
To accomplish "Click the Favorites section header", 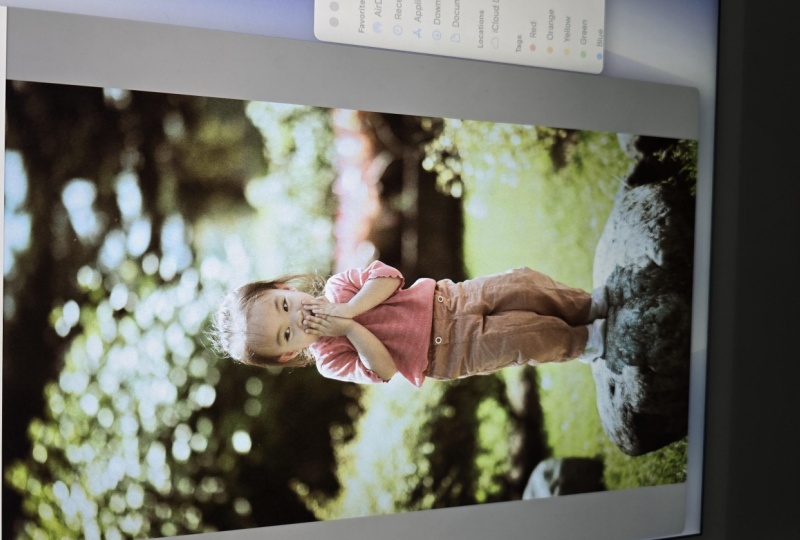I will point(361,16).
